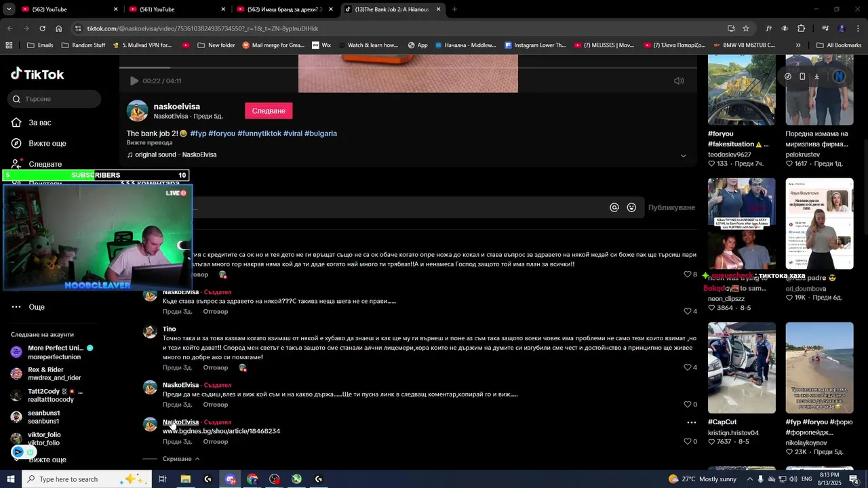The image size is (868, 488).
Task: Open File Explorer from taskbar
Action: 185,479
